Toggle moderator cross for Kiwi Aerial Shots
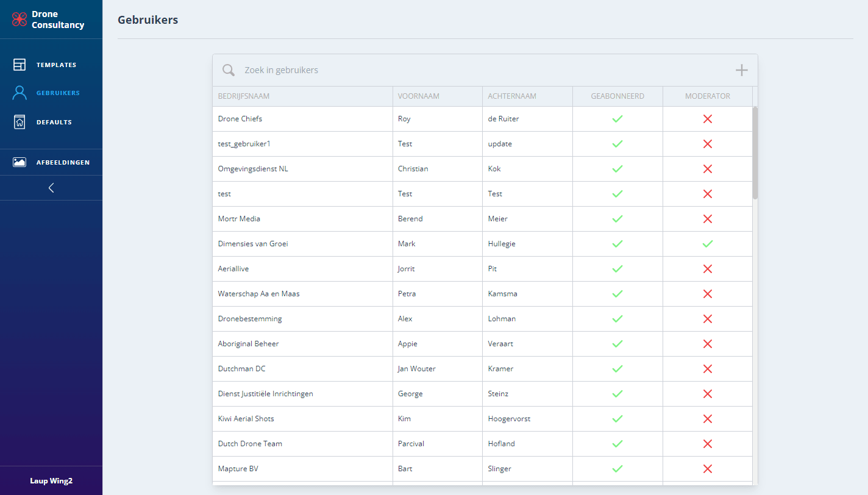Image resolution: width=868 pixels, height=495 pixels. point(707,419)
